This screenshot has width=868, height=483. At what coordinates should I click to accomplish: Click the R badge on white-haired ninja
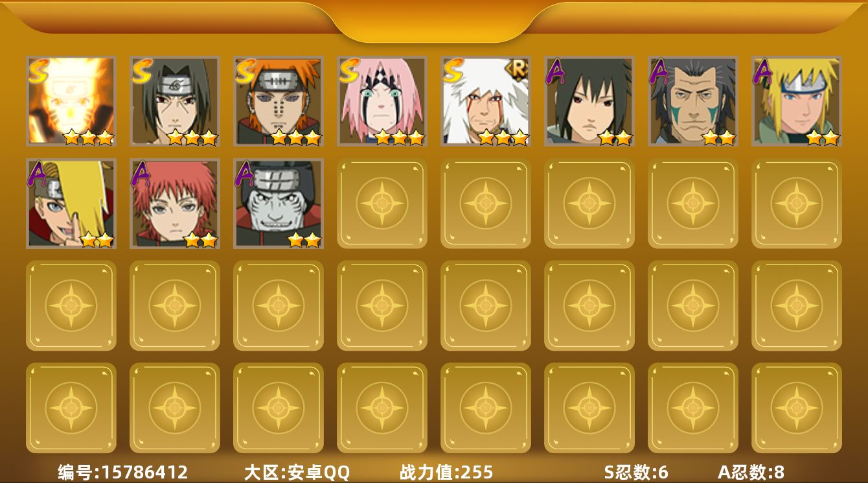pos(518,68)
